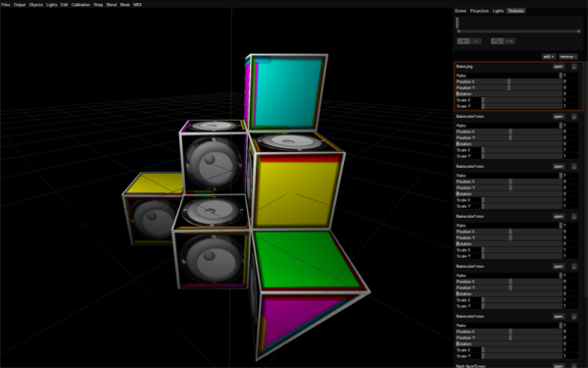Image resolution: width=588 pixels, height=368 pixels.
Task: Open the remove texture dropdown
Action: point(567,57)
